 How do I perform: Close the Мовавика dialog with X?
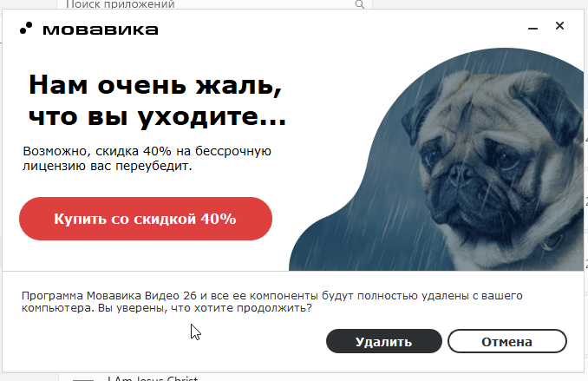(559, 25)
